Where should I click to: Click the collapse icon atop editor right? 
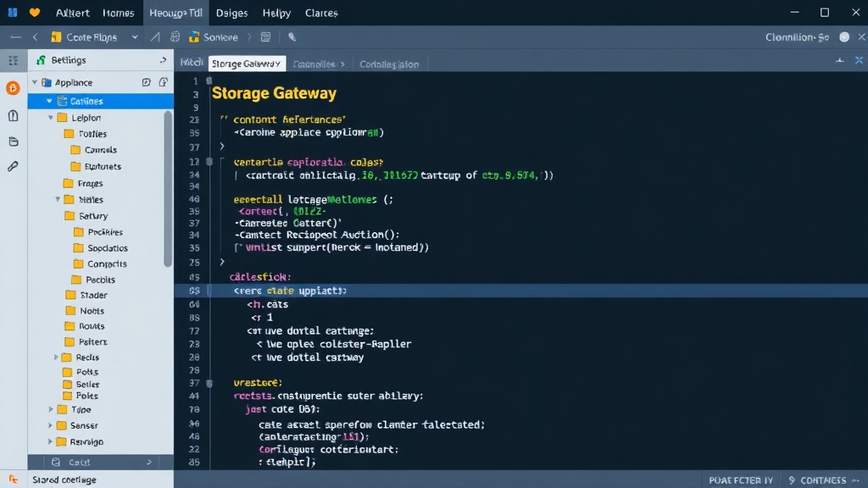point(840,60)
